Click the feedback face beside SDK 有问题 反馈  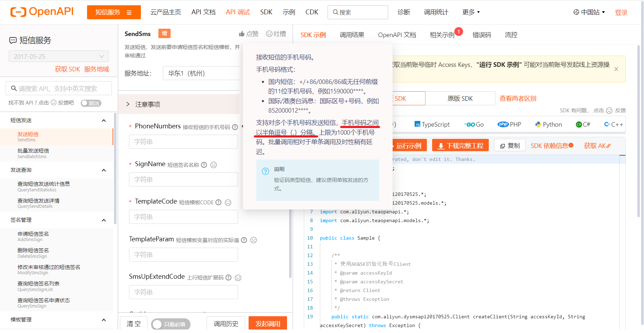click(x=609, y=111)
